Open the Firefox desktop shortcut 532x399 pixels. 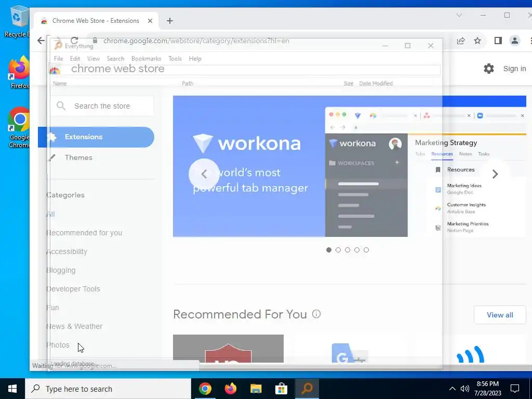click(19, 72)
